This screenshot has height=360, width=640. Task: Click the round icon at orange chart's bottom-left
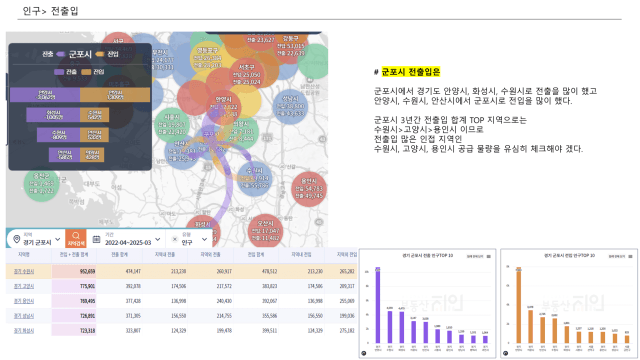tap(505, 353)
